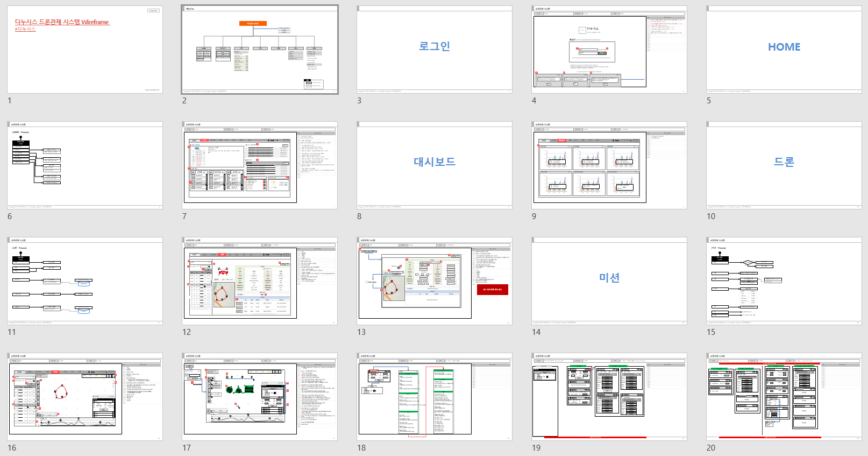The image size is (868, 456).
Task: Select slide 13 containing the red box
Action: point(435,281)
